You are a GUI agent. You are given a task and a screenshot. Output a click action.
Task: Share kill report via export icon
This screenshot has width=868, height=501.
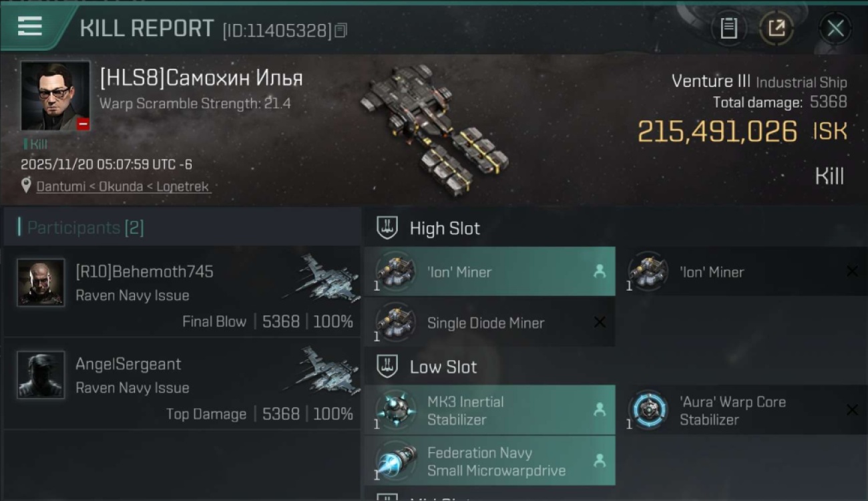click(777, 29)
